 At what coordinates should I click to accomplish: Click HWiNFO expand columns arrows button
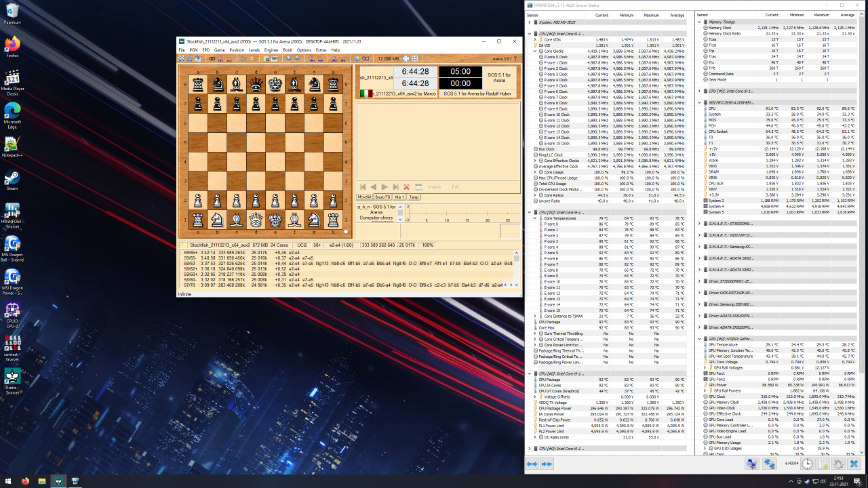pos(532,464)
